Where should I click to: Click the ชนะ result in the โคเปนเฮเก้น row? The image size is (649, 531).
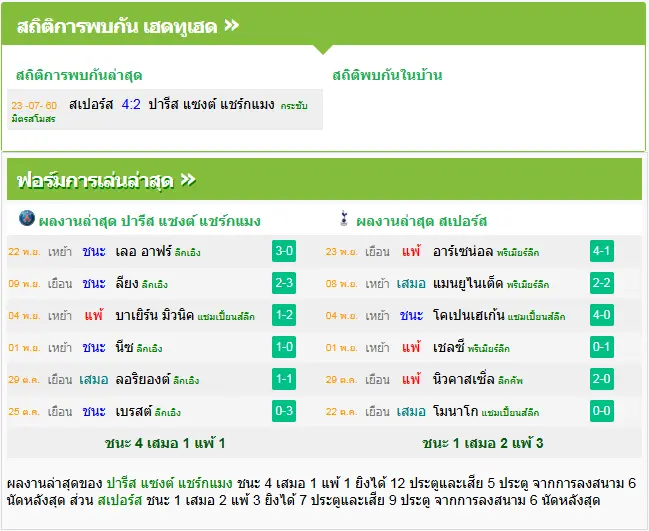tap(411, 315)
